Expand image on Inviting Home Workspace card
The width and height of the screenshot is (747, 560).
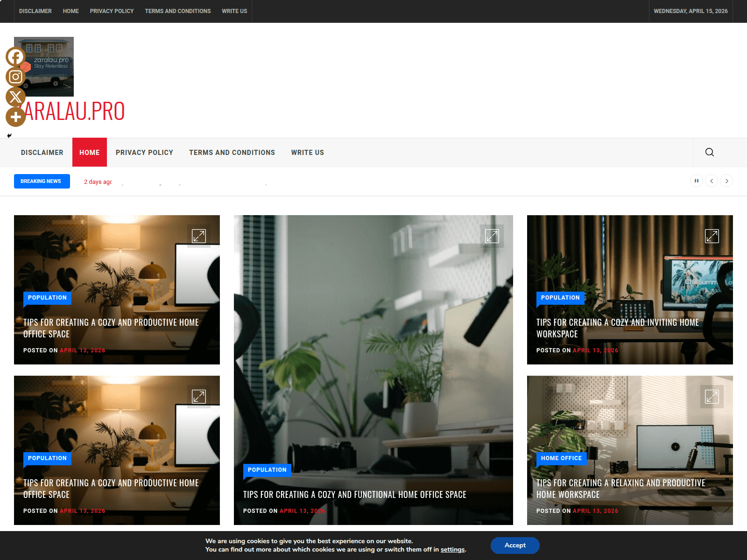(x=712, y=236)
